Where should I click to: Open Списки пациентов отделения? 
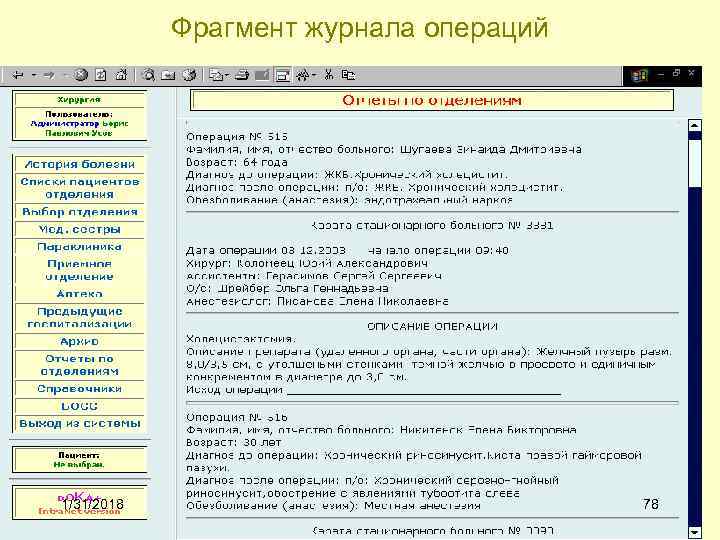pos(79,188)
